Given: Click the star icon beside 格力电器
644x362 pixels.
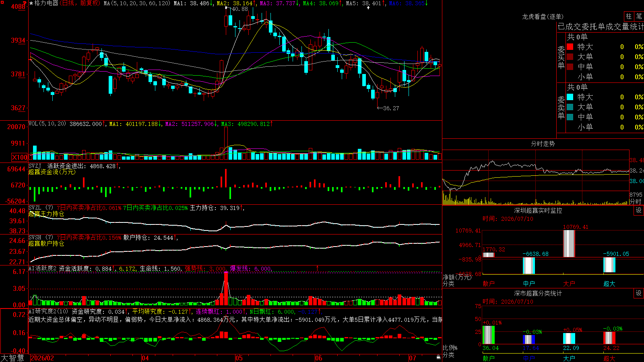Looking at the screenshot, I should [x=31, y=3].
